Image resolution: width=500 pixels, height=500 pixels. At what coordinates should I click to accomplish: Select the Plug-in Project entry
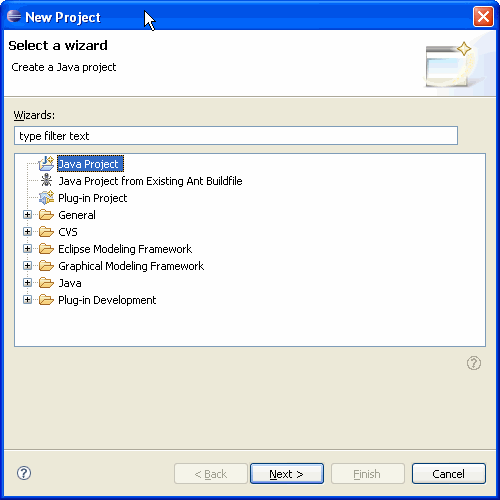tap(93, 198)
